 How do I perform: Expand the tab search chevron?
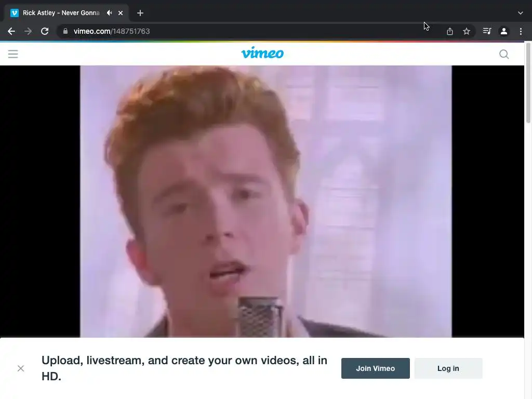coord(521,13)
